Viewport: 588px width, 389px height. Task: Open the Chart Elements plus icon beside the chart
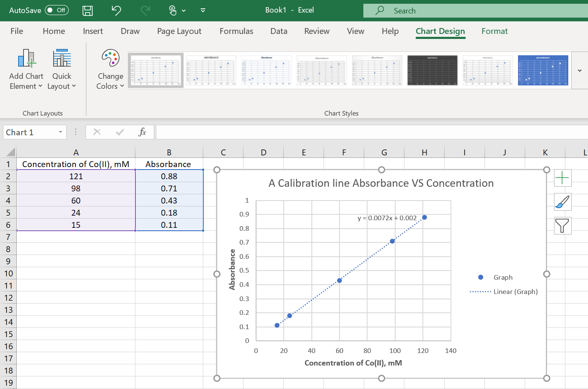coord(562,178)
